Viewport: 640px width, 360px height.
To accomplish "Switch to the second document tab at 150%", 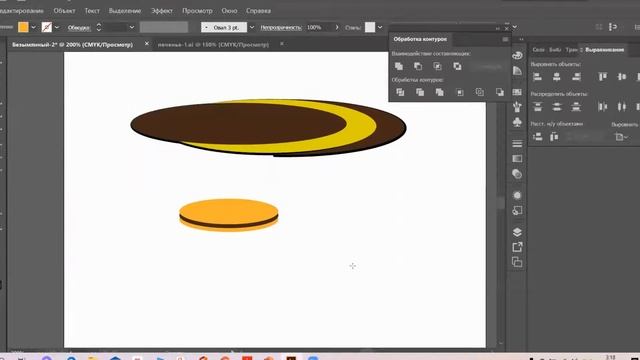I will coord(213,44).
